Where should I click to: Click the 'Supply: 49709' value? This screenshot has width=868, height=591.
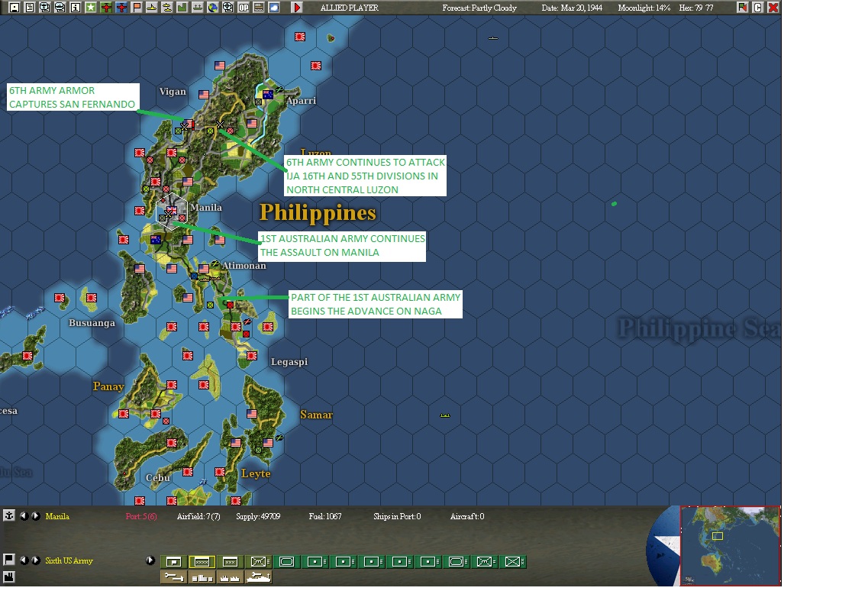point(259,516)
